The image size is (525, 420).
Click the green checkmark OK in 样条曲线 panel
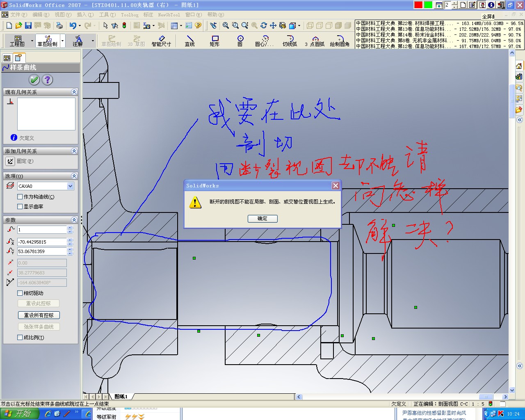34,80
